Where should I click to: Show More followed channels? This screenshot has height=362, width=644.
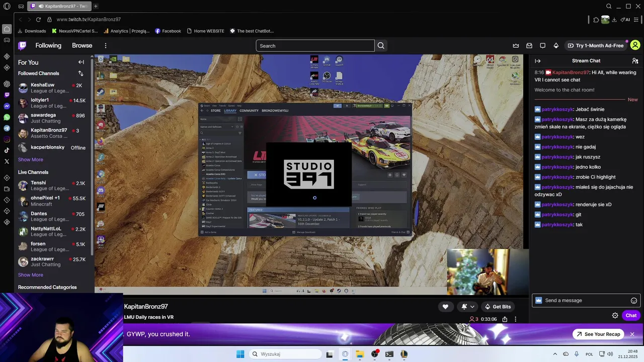click(31, 159)
